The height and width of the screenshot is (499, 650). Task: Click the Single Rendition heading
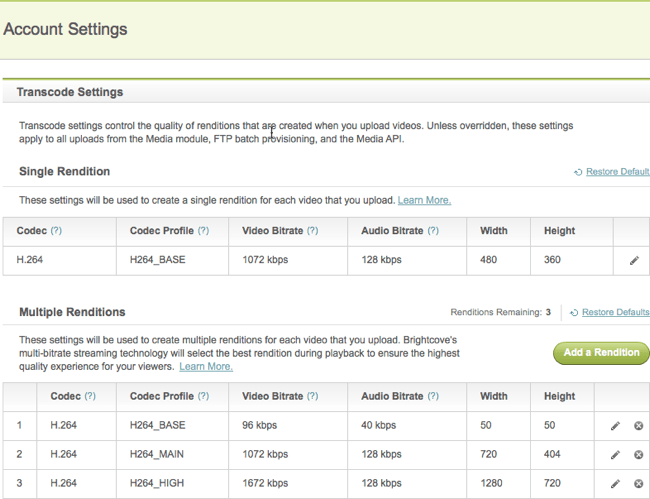[x=65, y=172]
